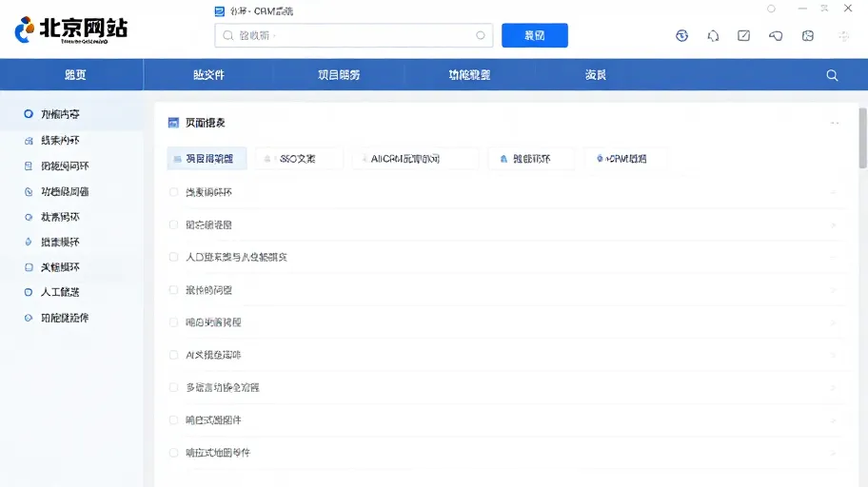Open the fourth blue navigation bar item

[469, 75]
